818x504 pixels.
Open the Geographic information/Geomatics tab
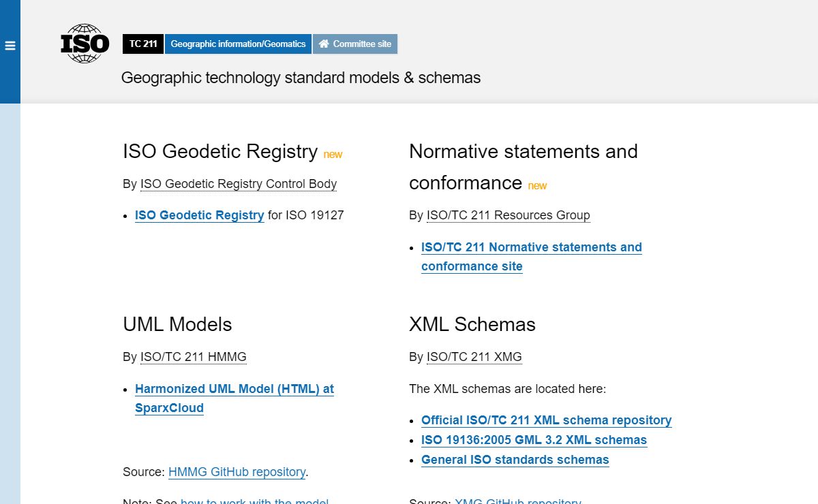(238, 44)
